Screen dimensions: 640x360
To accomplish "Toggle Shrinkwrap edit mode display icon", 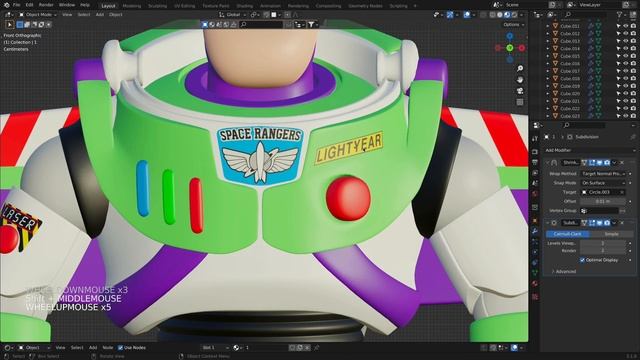I will (x=592, y=162).
